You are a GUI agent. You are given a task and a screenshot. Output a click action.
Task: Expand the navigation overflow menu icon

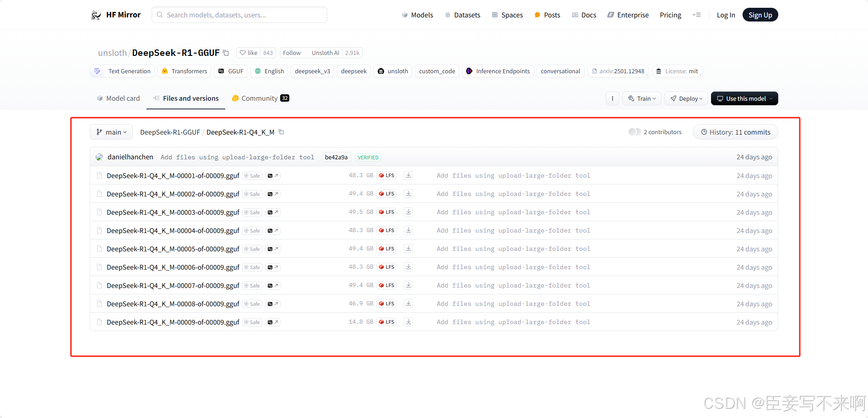696,15
